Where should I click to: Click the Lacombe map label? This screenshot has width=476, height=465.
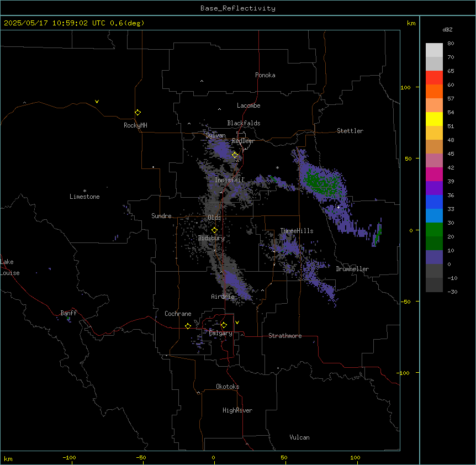[x=248, y=105]
